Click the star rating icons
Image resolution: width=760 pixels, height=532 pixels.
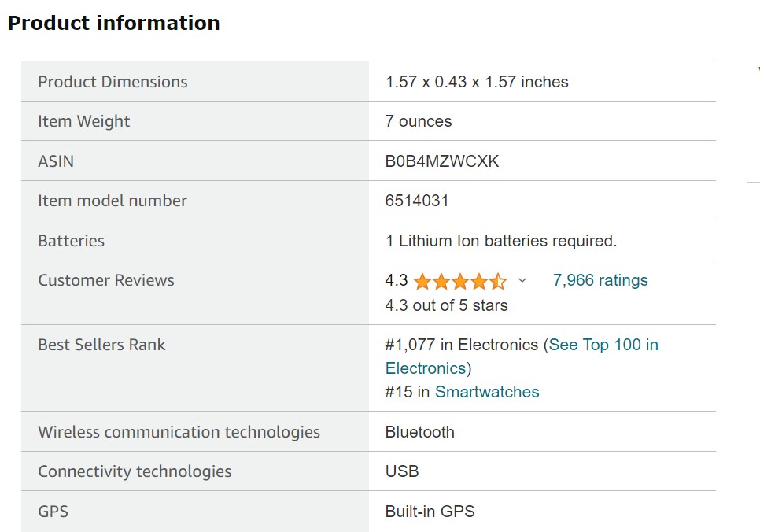pos(460,281)
